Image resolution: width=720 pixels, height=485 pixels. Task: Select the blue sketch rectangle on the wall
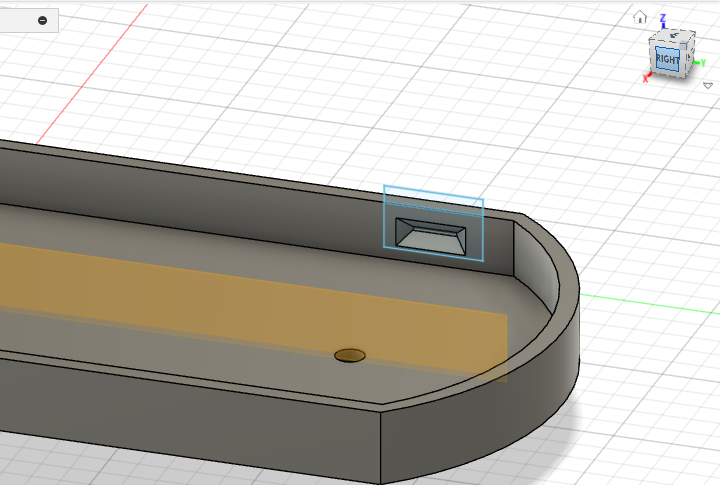click(433, 223)
